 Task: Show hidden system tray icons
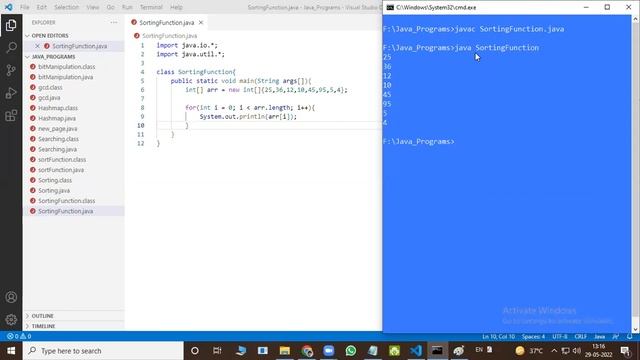click(x=554, y=351)
